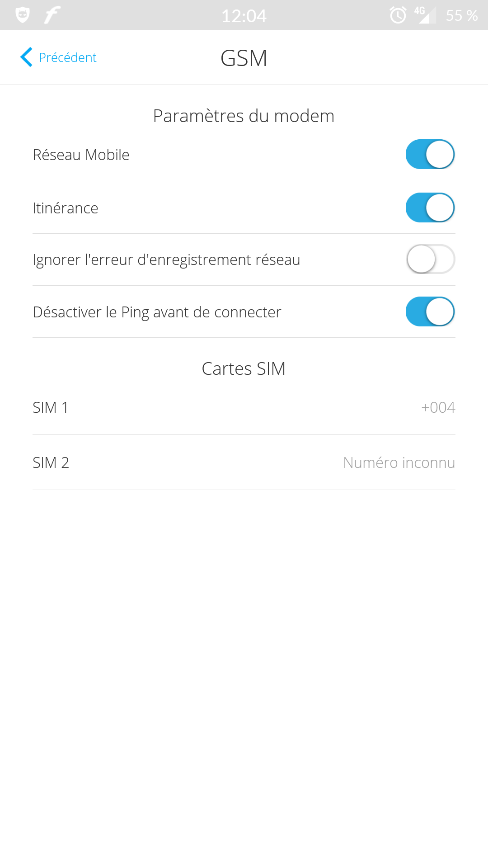Tap the f-shaped notification icon
This screenshot has width=488, height=868.
(52, 15)
